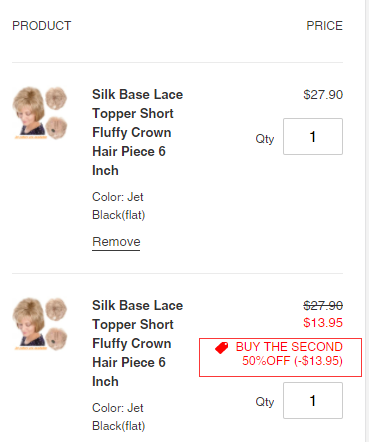This screenshot has width=369, height=442.
Task: Click the first item's Color: Jet Black(flat) text
Action: click(119, 206)
